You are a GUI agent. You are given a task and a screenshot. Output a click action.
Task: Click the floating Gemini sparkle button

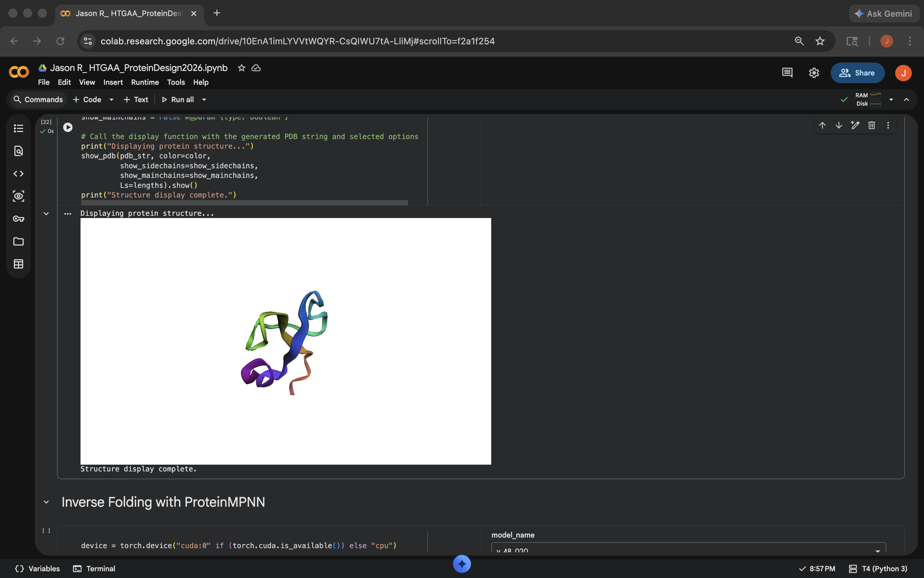pyautogui.click(x=462, y=564)
